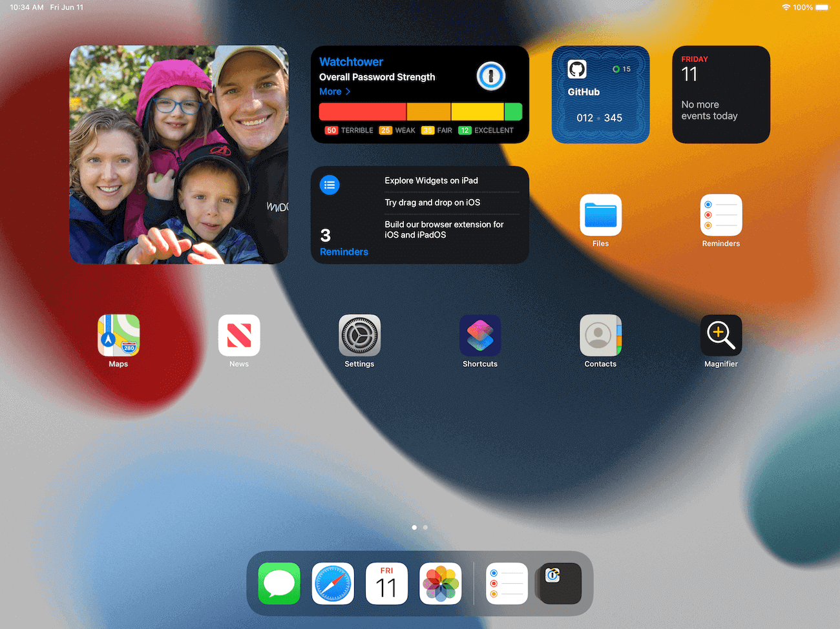Image resolution: width=840 pixels, height=629 pixels.
Task: Launch the Magnifier app
Action: point(721,335)
